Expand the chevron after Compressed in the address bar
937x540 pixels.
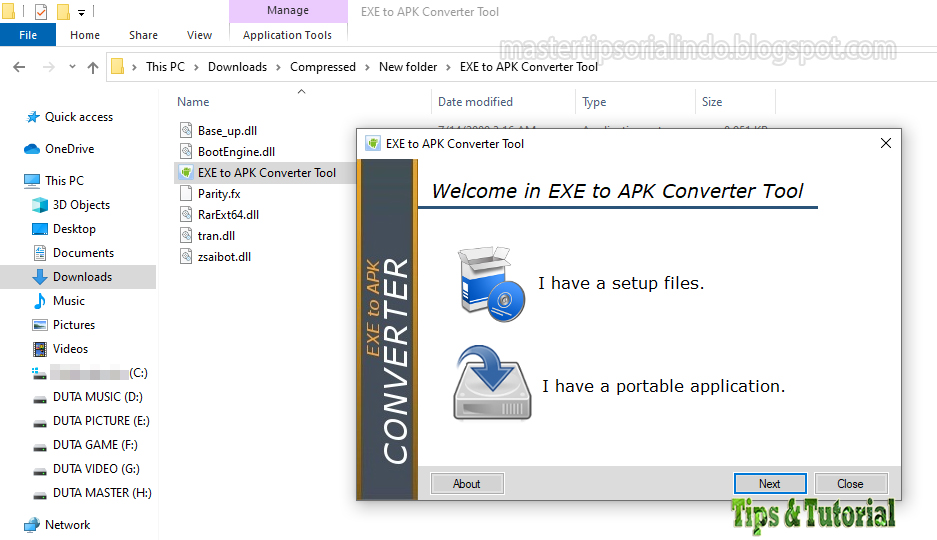point(367,68)
